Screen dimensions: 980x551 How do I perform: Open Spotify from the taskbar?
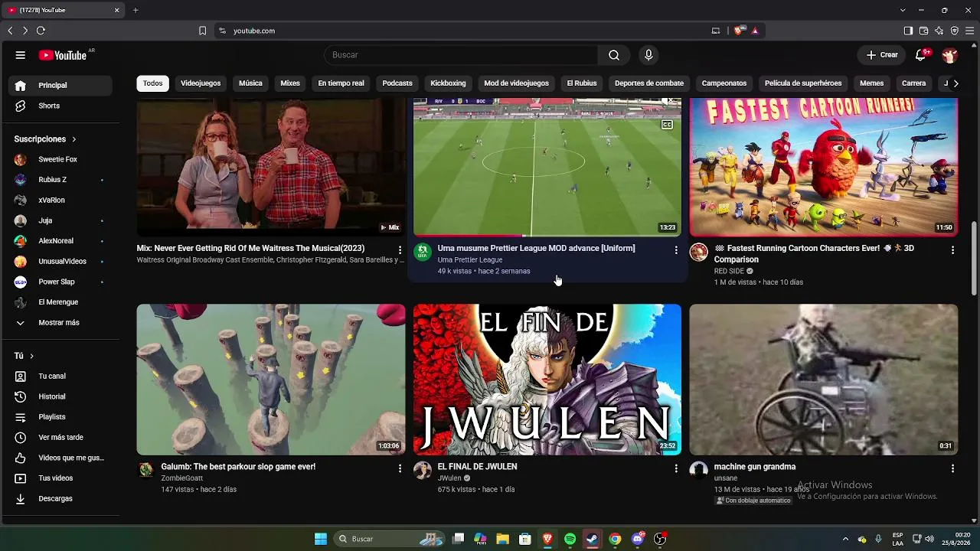(570, 539)
